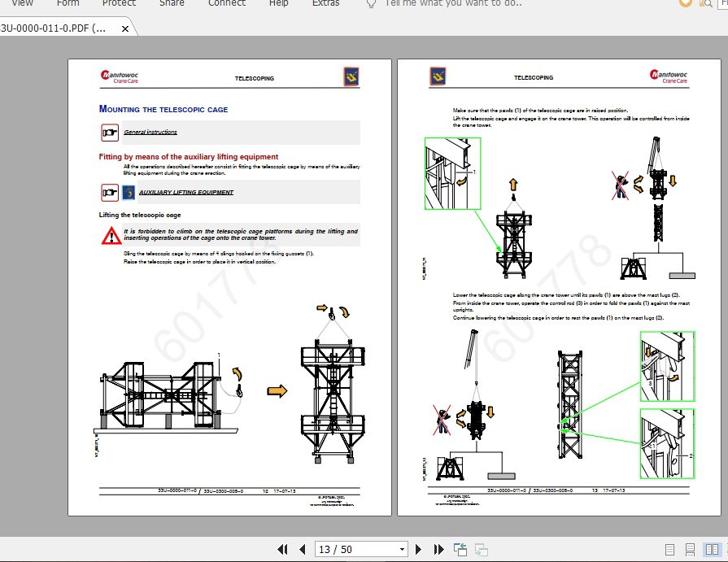Click the next page arrow
This screenshot has width=728, height=562.
pos(418,549)
